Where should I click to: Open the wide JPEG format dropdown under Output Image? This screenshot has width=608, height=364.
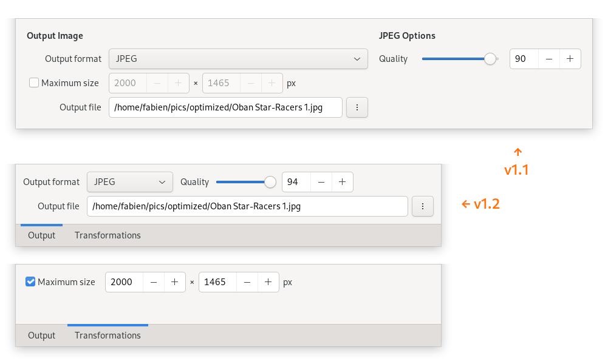[x=238, y=59]
